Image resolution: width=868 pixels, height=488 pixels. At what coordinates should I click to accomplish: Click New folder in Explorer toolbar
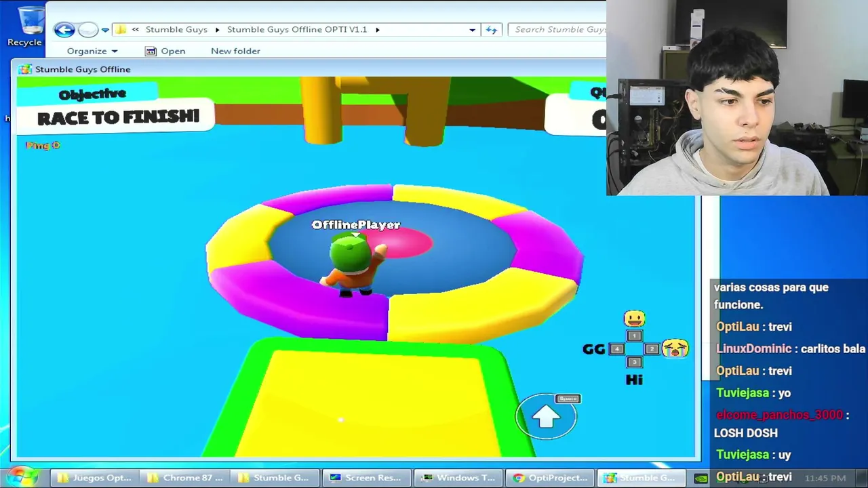coord(235,51)
